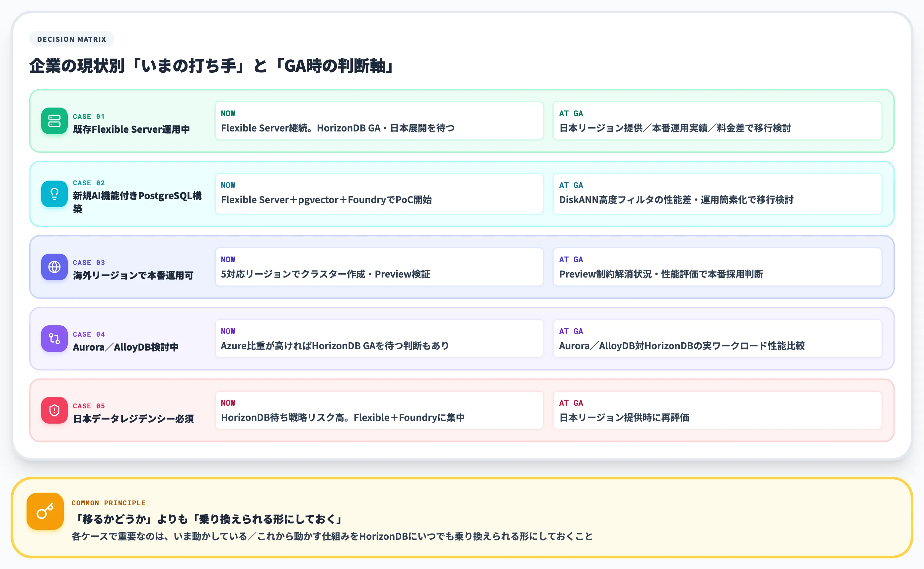Click the Case 01 NOW label
Viewport: 924px width, 569px height.
tap(228, 113)
